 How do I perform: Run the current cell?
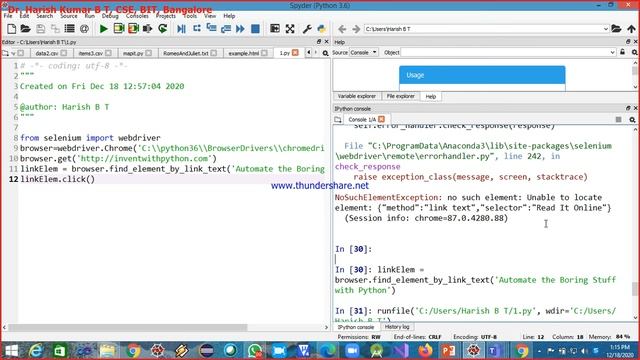click(119, 29)
